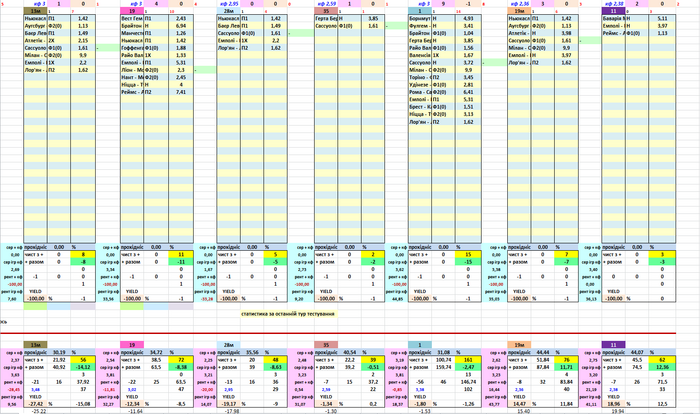Click the 'Ліон' match cell
The height and width of the screenshot is (414, 700).
pos(132,70)
